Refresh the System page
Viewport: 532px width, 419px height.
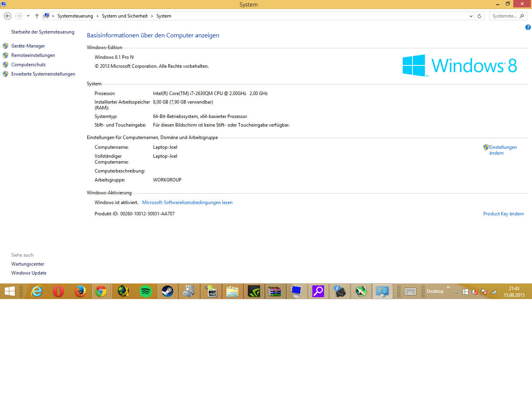click(479, 16)
